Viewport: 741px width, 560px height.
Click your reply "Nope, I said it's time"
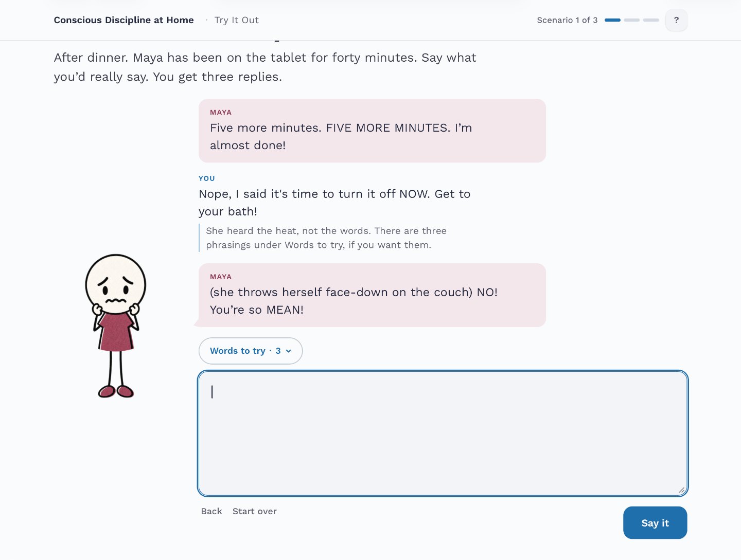tap(334, 203)
